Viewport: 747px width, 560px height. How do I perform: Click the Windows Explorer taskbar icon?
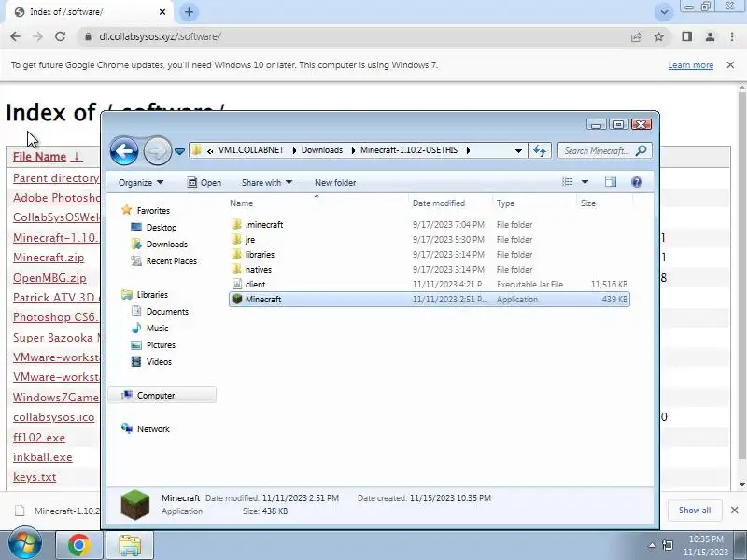pyautogui.click(x=130, y=545)
